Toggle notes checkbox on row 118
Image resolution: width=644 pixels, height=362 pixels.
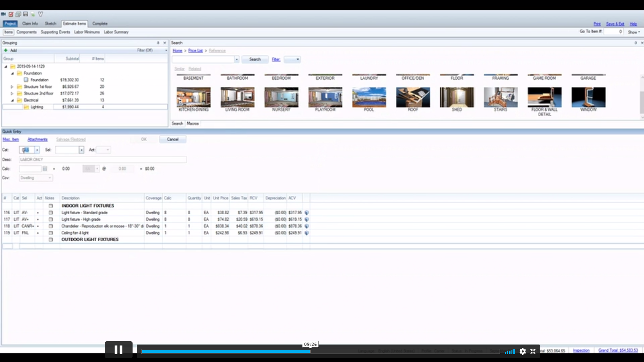50,226
